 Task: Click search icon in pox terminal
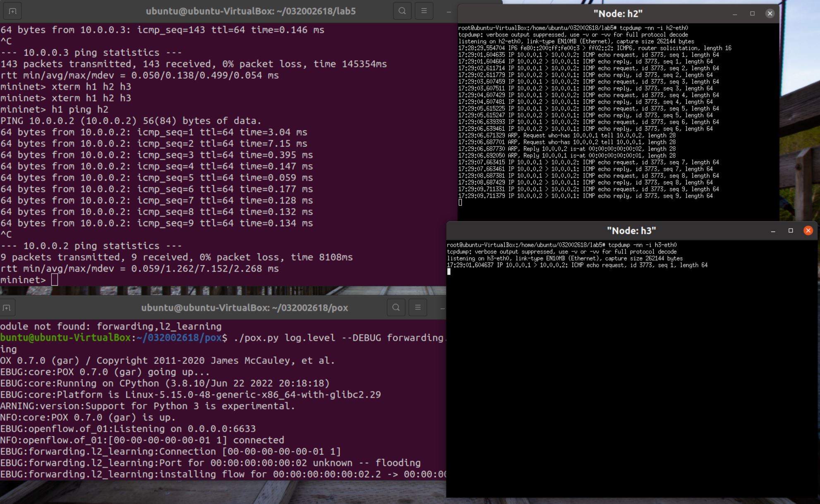click(x=396, y=308)
